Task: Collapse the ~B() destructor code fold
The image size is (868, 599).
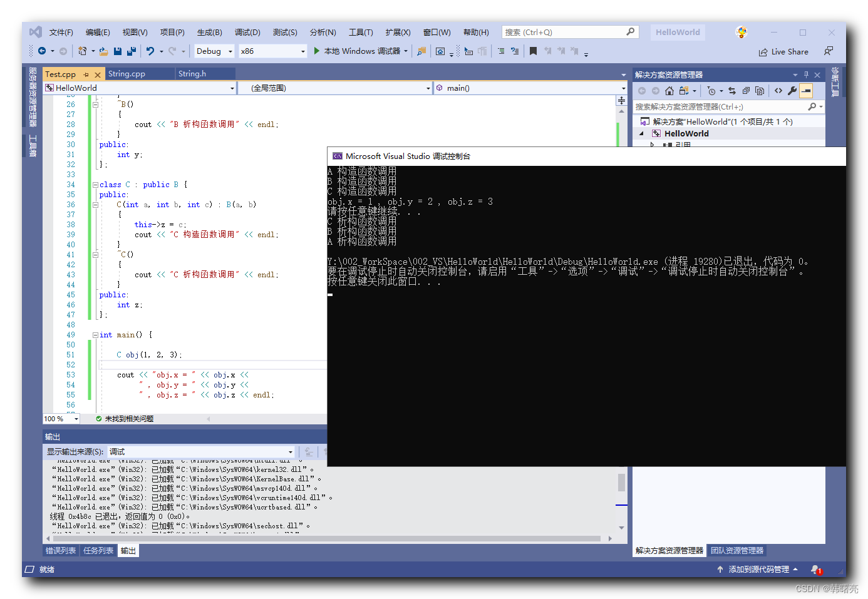Action: 95,105
